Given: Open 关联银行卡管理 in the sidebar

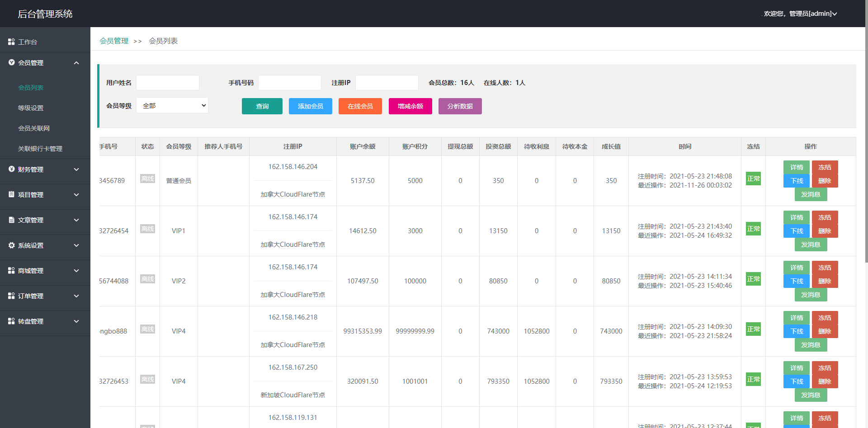Looking at the screenshot, I should (x=40, y=149).
